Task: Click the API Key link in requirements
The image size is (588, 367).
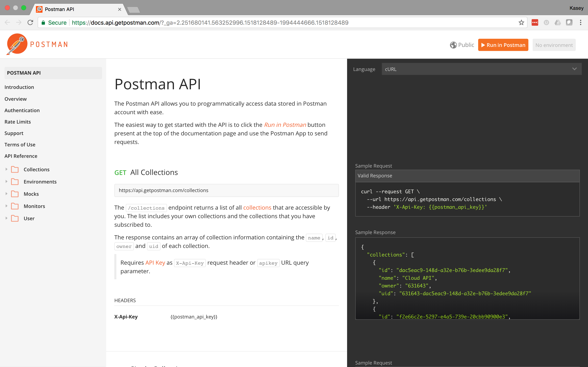Action: pyautogui.click(x=155, y=262)
